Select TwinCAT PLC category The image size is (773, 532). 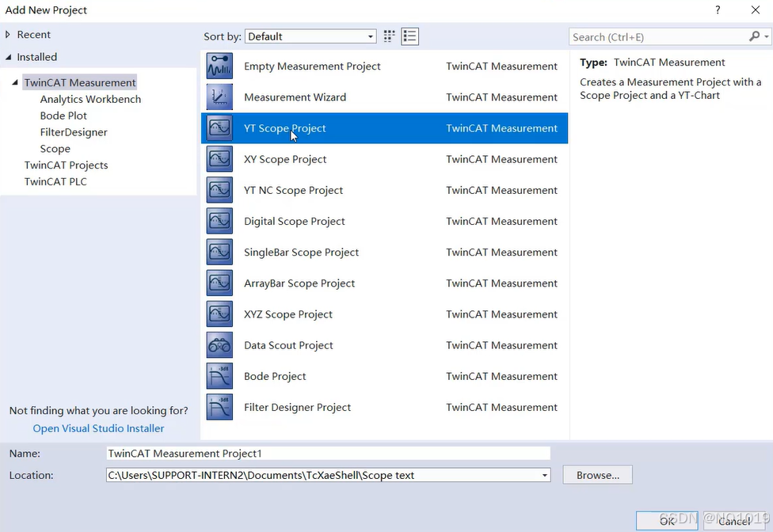tap(55, 182)
